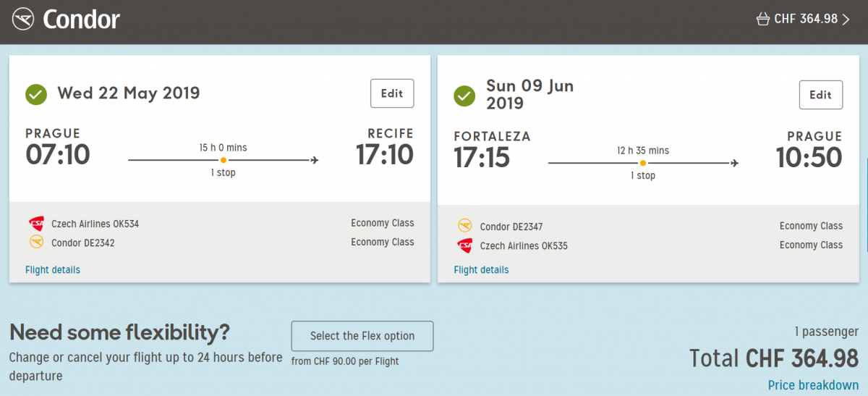Open the Price breakdown link
Image resolution: width=868 pixels, height=396 pixels.
[813, 385]
